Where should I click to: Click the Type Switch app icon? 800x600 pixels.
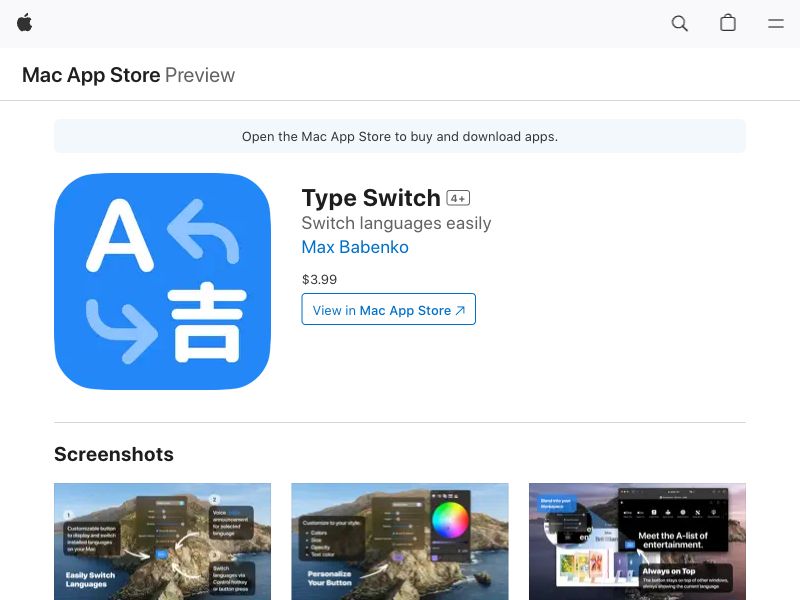point(162,282)
